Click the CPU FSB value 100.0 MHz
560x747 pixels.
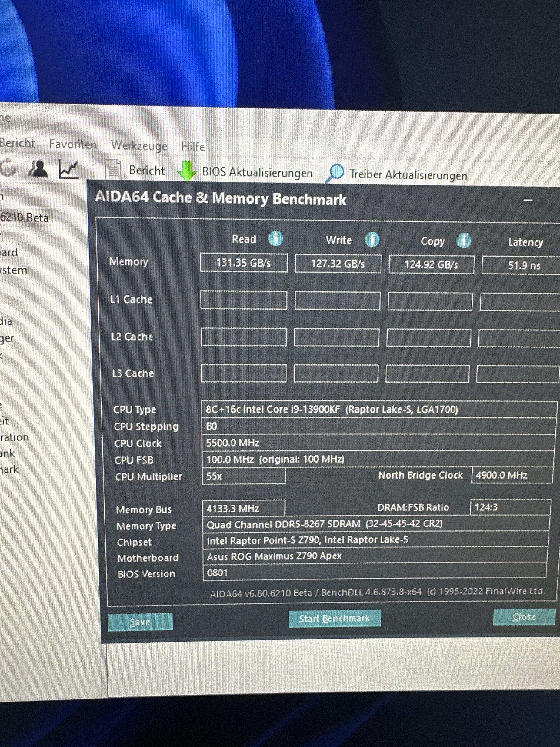pyautogui.click(x=378, y=459)
